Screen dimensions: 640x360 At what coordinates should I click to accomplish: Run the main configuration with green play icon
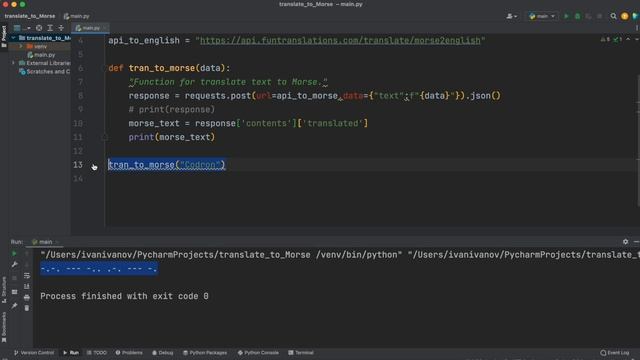click(x=566, y=16)
